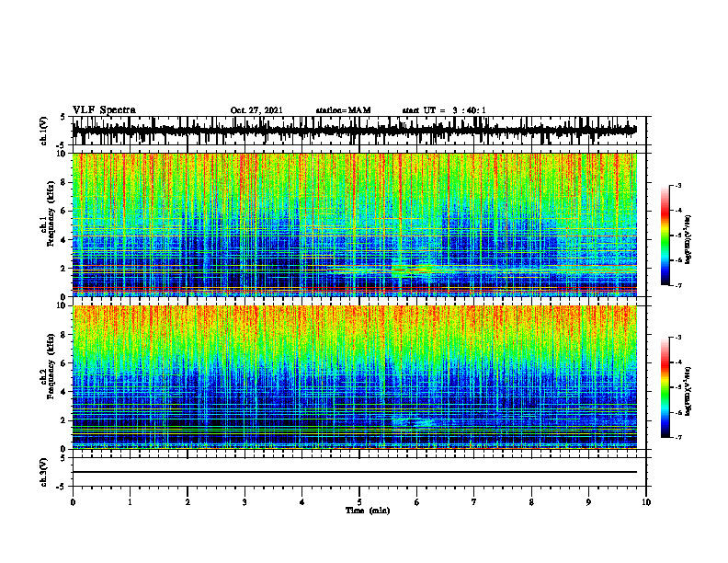
Task: Click the ch.1 spectrogram plot area
Action: click(354, 224)
